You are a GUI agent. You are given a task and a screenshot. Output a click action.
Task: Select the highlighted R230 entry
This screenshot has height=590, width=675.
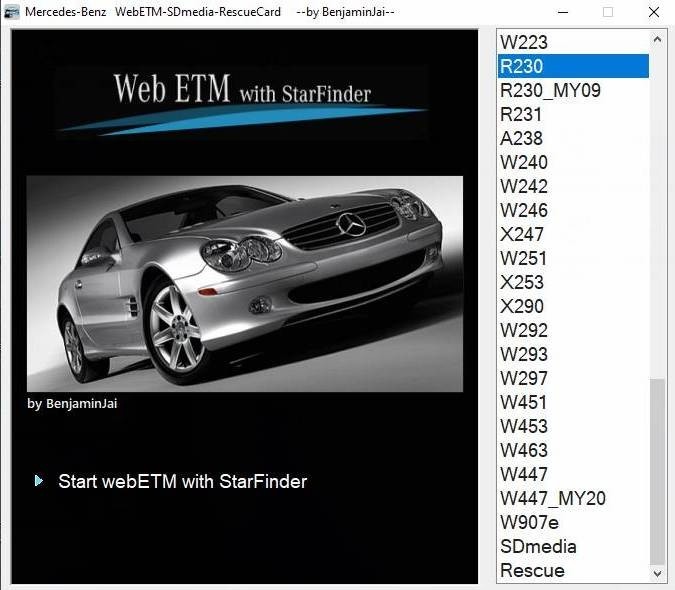coord(573,66)
